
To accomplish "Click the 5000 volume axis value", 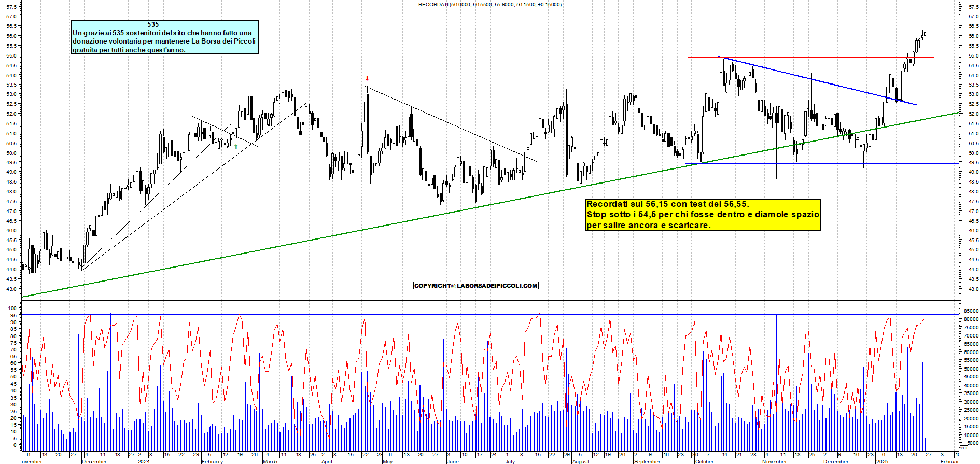I will click(x=973, y=443).
